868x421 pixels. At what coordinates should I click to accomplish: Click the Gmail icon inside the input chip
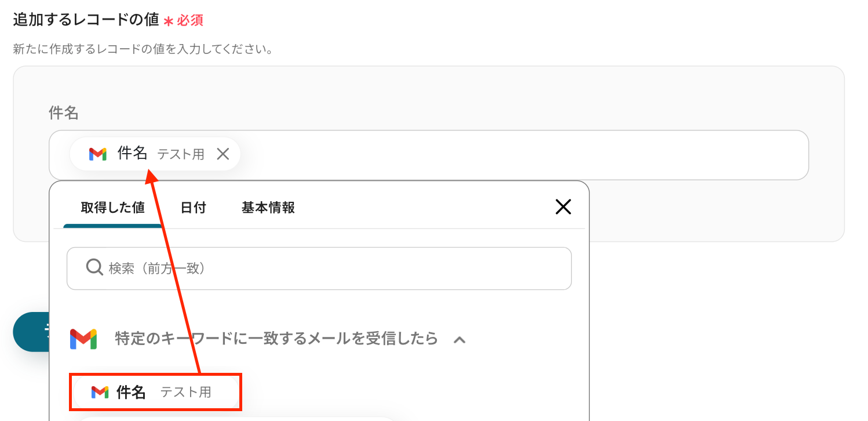click(x=98, y=154)
